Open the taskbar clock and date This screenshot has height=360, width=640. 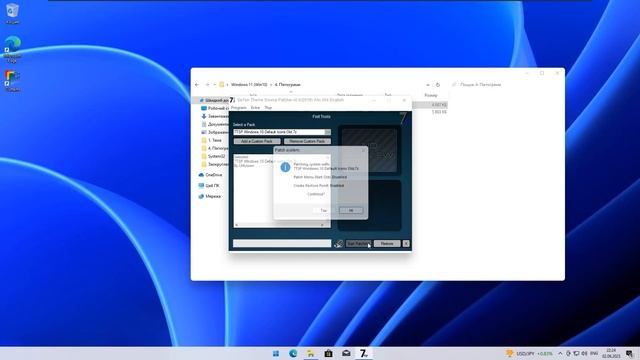coord(611,353)
